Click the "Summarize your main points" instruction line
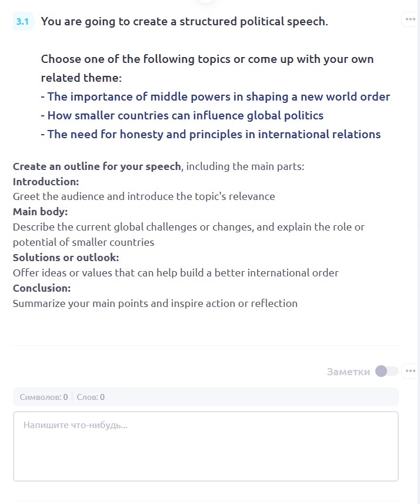 [x=155, y=303]
